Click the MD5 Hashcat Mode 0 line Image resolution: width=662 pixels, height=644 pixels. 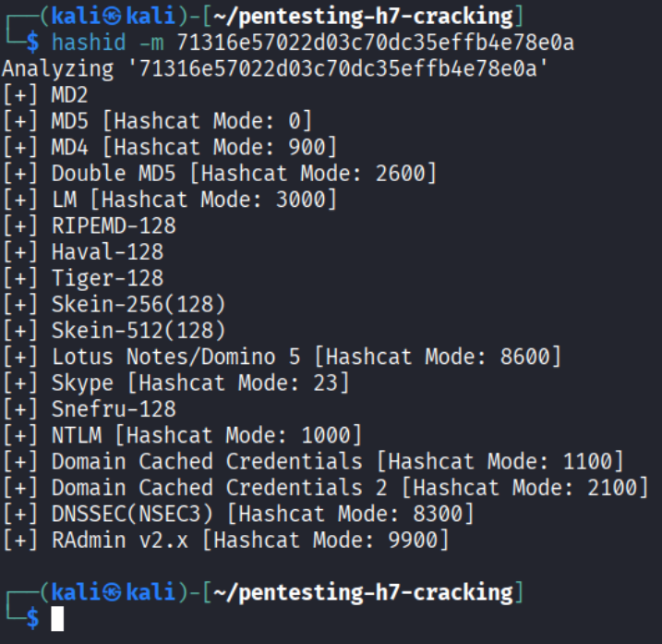point(158,121)
